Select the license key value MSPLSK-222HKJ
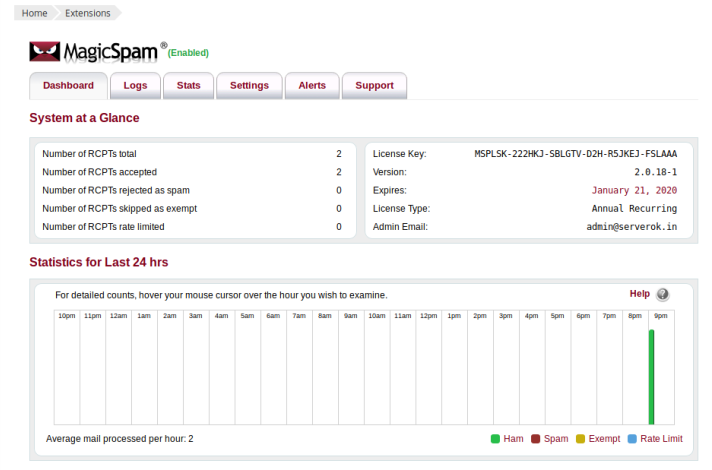 coord(576,154)
